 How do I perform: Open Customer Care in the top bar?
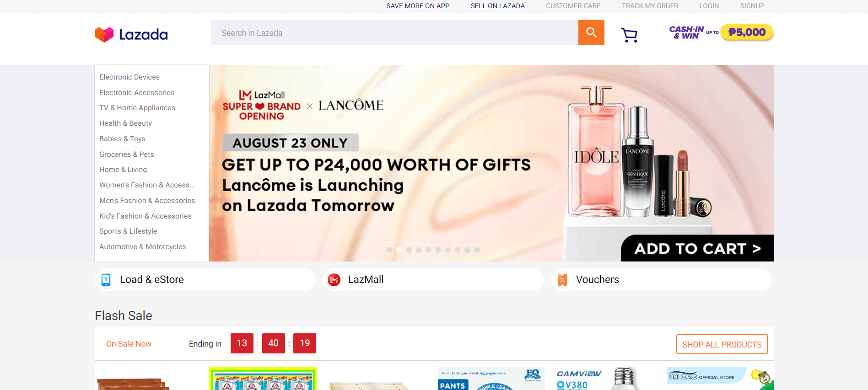point(573,6)
